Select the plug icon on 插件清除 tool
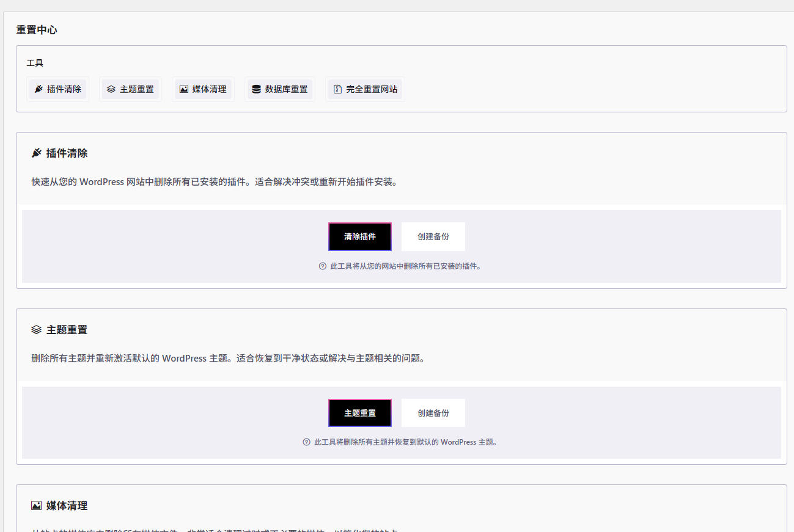 point(38,89)
